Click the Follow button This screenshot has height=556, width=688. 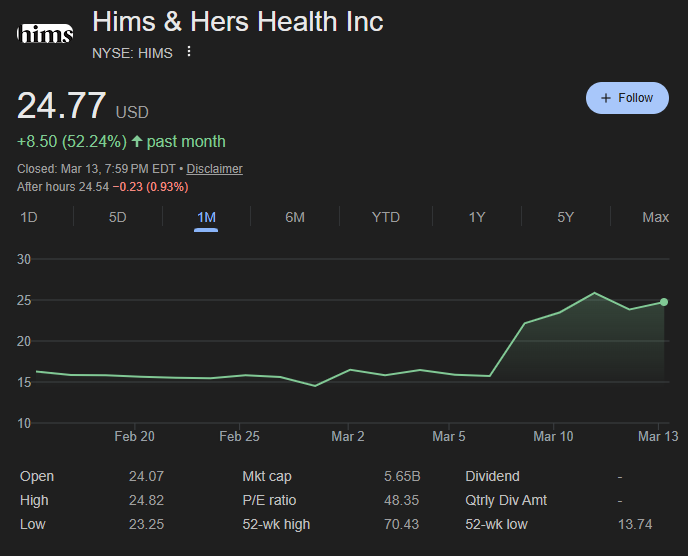coord(627,98)
